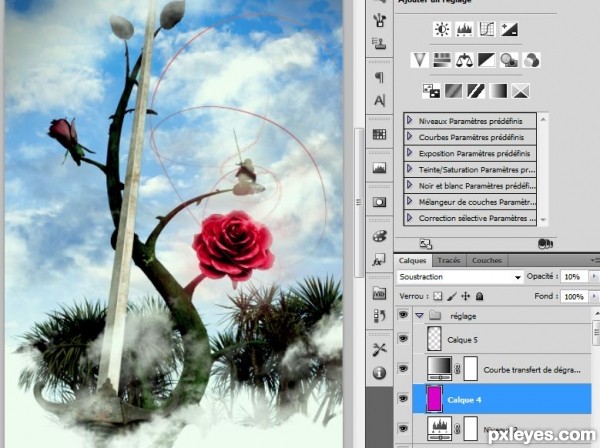
Task: Open the Swatches grid panel icon
Action: 379,134
